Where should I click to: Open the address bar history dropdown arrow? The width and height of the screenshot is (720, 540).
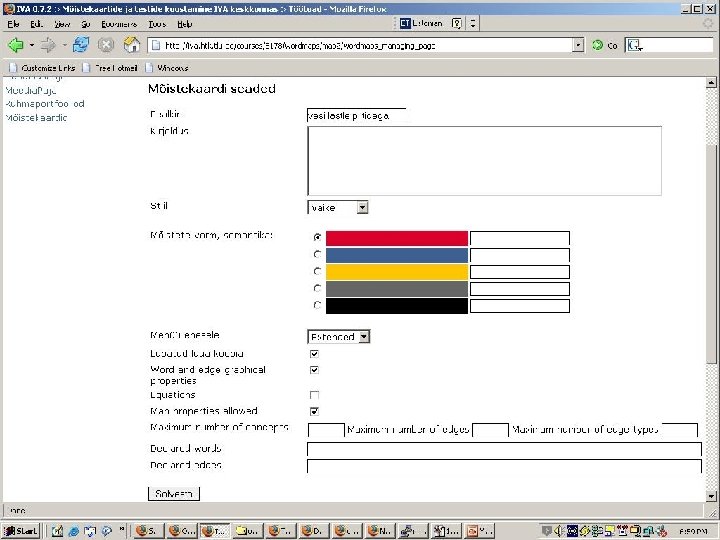tap(578, 45)
